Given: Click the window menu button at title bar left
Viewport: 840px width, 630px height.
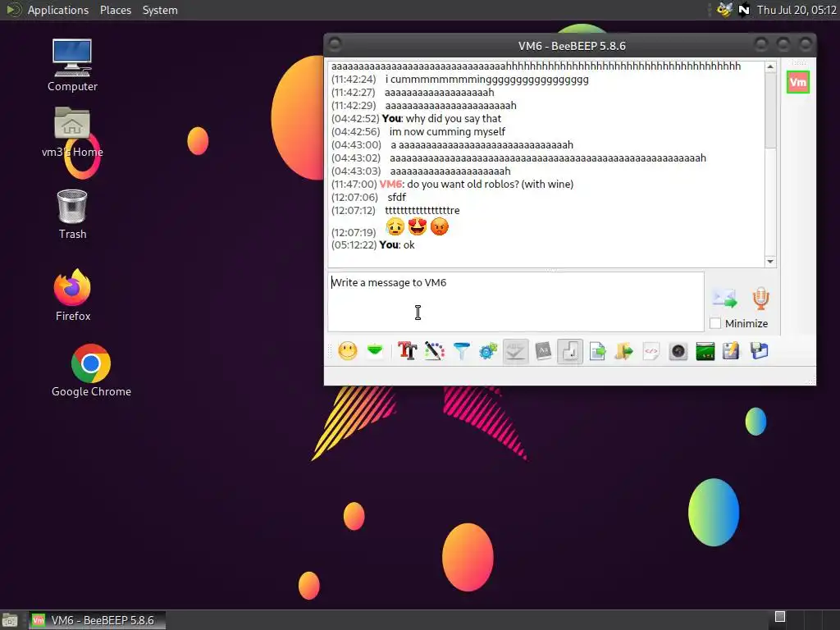Looking at the screenshot, I should coord(335,44).
